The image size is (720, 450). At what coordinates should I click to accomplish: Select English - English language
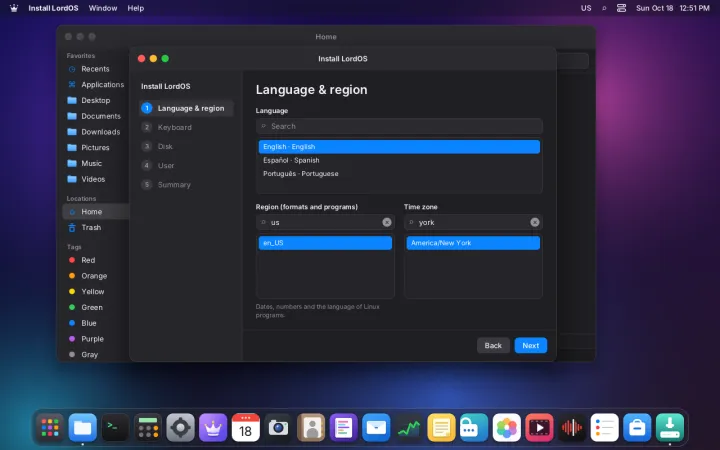pyautogui.click(x=399, y=146)
